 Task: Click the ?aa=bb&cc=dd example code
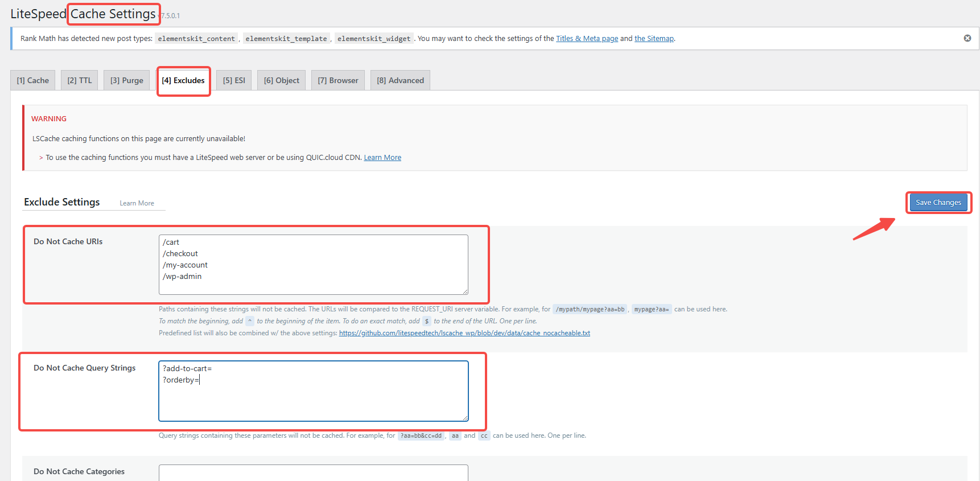click(421, 435)
